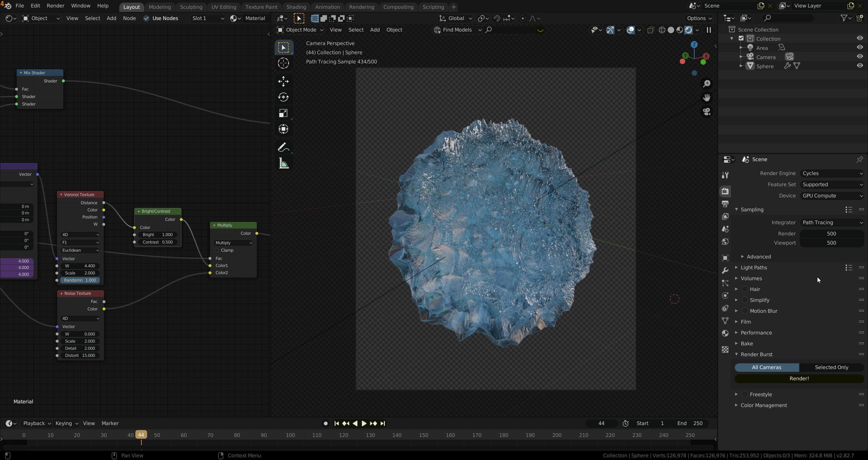Select the Rotate tool
The image size is (868, 460).
[x=283, y=97]
